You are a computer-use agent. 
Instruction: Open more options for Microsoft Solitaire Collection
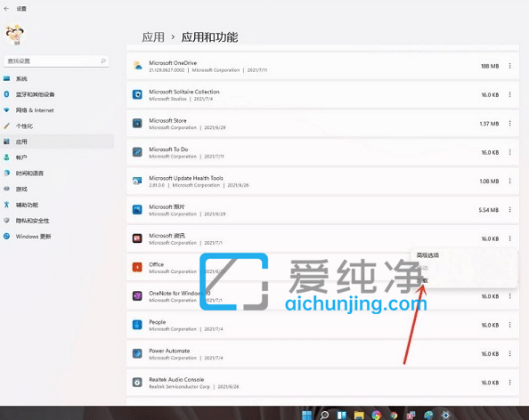point(509,94)
